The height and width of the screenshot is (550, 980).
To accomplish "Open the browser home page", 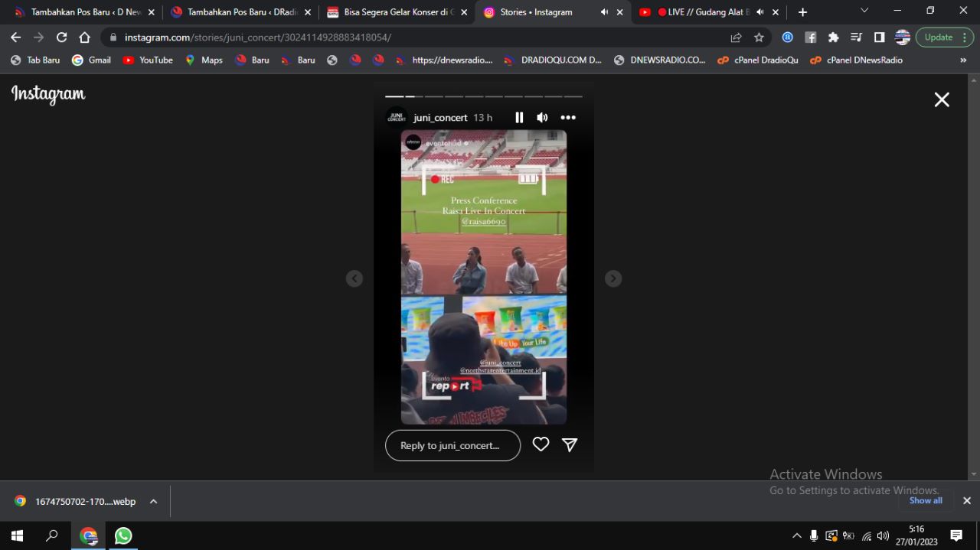I will (x=85, y=37).
